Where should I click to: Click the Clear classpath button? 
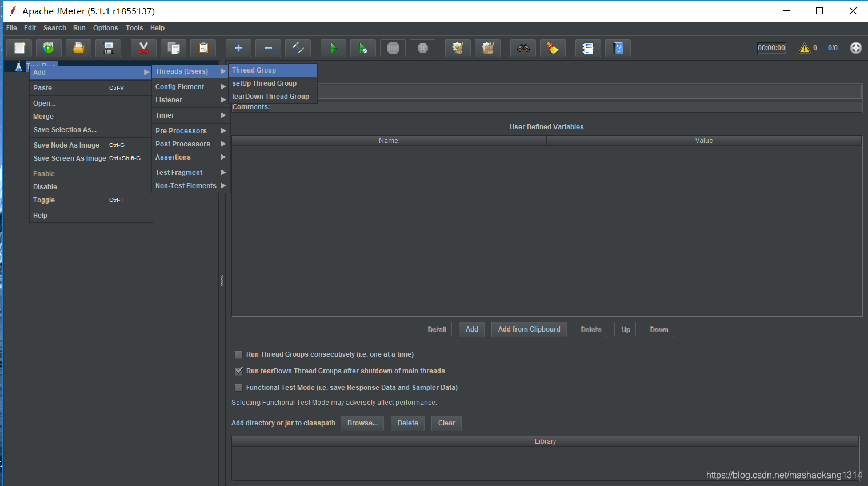click(x=447, y=423)
